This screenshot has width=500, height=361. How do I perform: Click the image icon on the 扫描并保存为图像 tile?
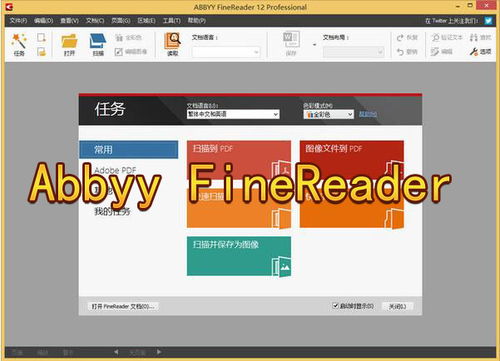click(x=281, y=266)
